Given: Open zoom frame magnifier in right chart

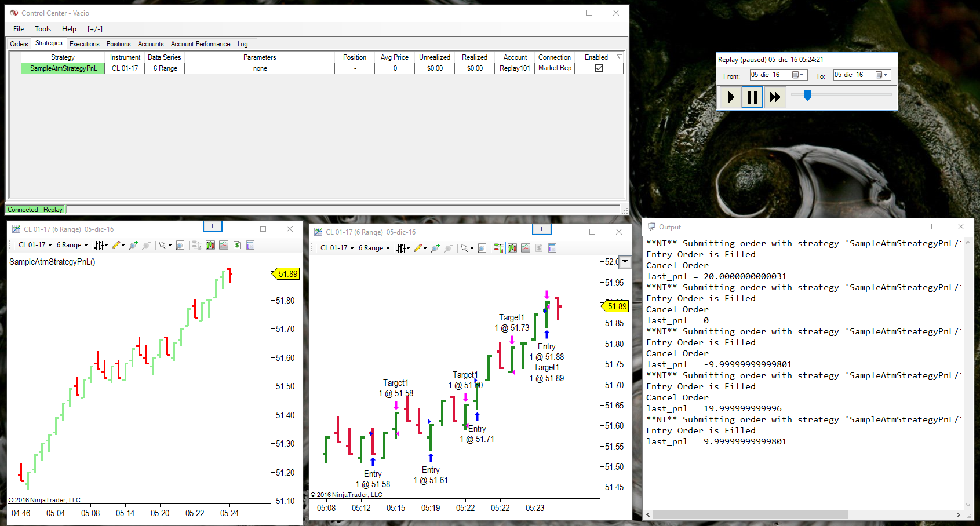Looking at the screenshot, I should coord(482,248).
